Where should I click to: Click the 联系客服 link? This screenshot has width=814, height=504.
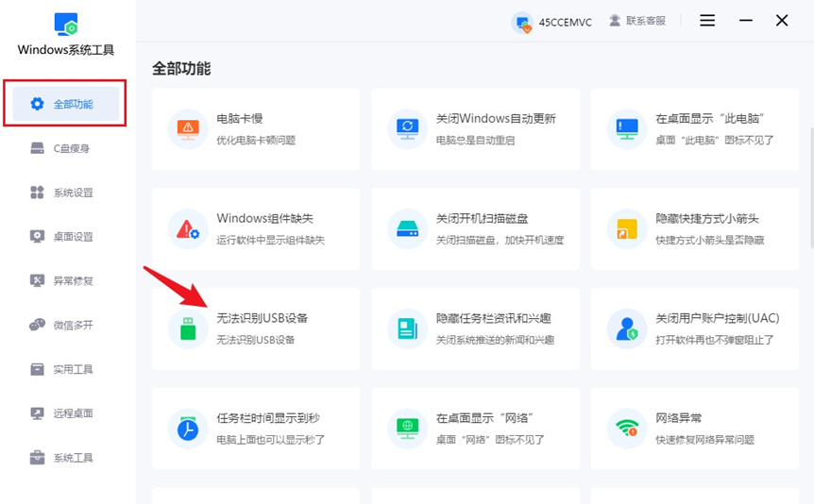pos(646,21)
